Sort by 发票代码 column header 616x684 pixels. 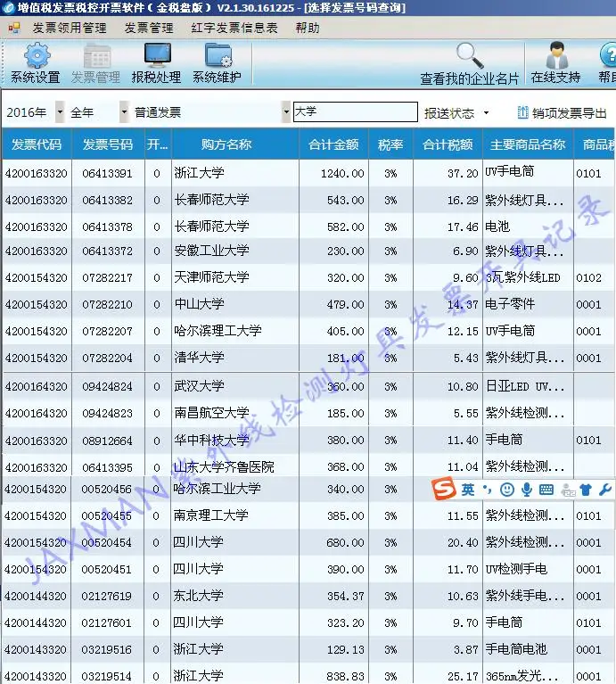click(37, 144)
